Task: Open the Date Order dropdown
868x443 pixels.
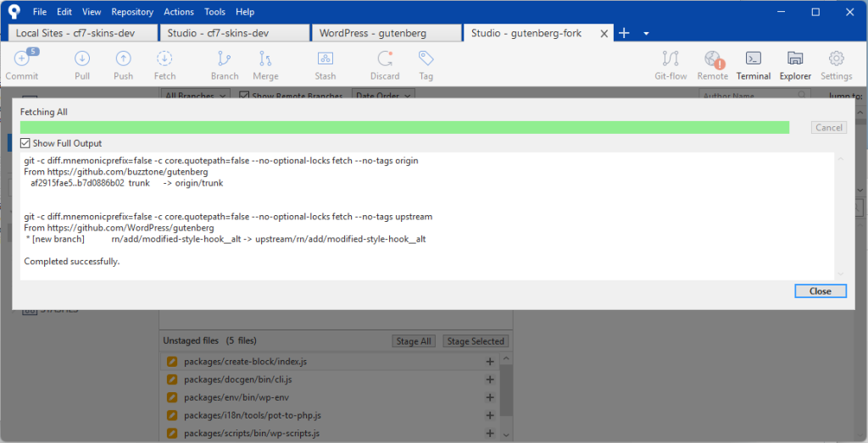Action: [x=381, y=96]
